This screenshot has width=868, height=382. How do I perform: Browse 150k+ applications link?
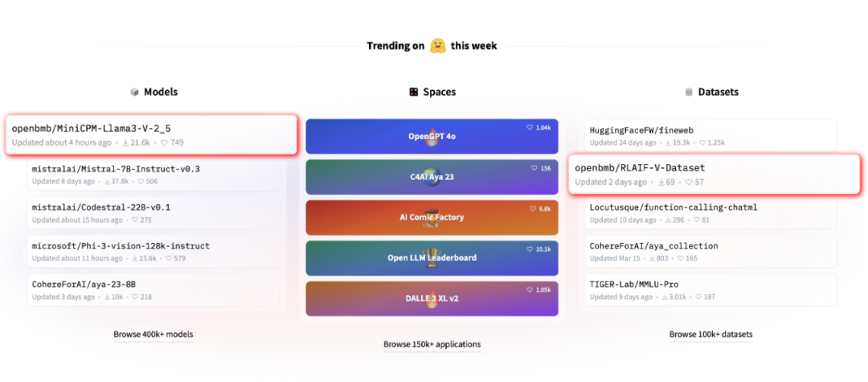click(432, 345)
